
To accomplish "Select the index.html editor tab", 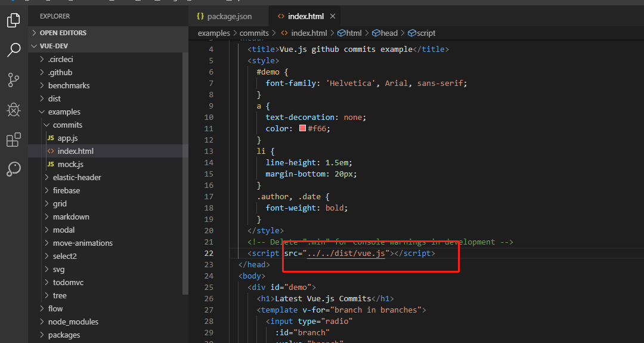I will pyautogui.click(x=306, y=17).
